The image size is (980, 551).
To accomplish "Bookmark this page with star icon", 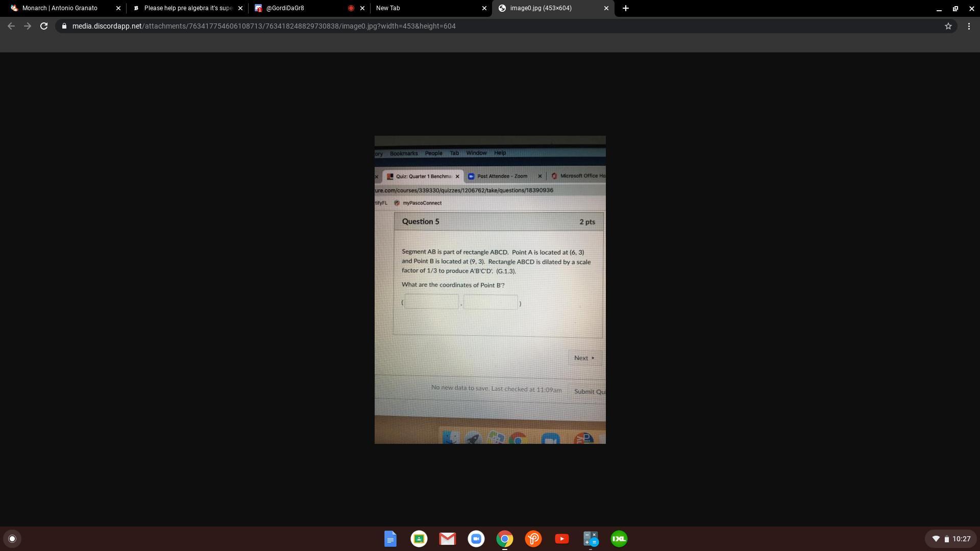I will (948, 26).
